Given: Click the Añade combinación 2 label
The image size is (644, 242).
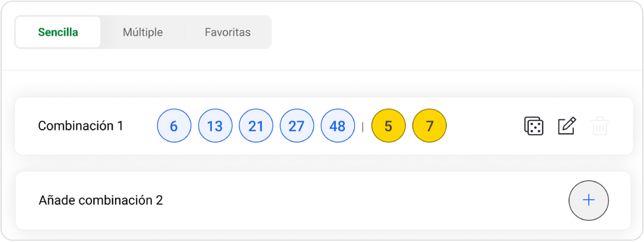Looking at the screenshot, I should click(x=101, y=200).
